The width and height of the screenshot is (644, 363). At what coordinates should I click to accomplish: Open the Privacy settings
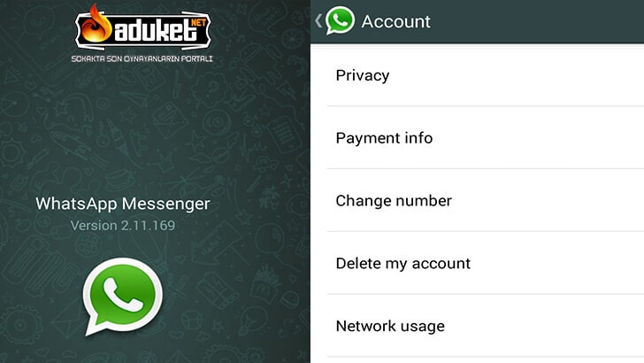coord(486,75)
